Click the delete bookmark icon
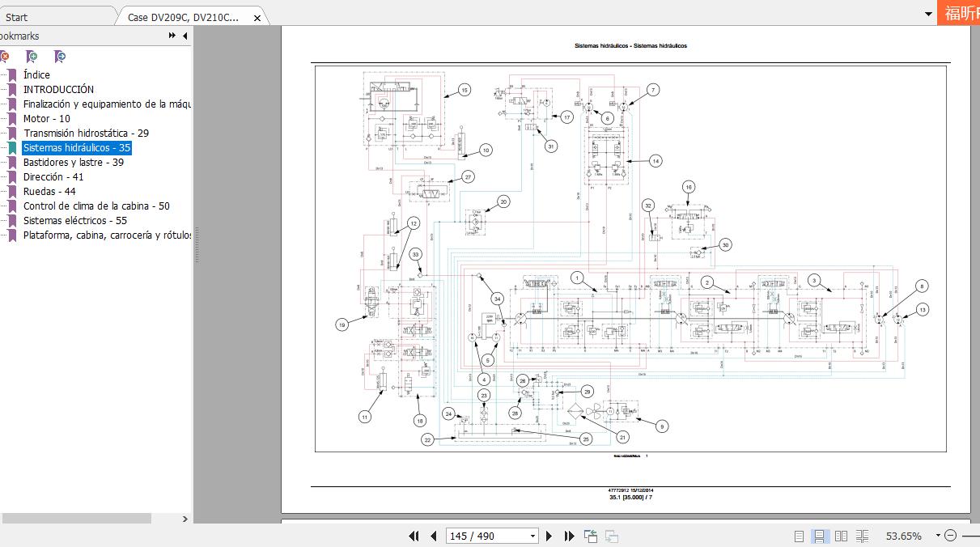Viewport: 980px width, 547px height. coord(5,57)
